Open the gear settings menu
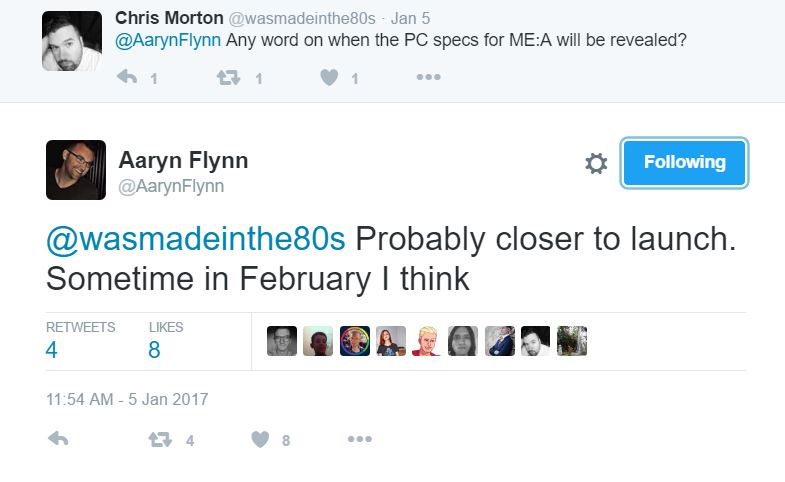Image resolution: width=785 pixels, height=482 pixels. pos(596,163)
